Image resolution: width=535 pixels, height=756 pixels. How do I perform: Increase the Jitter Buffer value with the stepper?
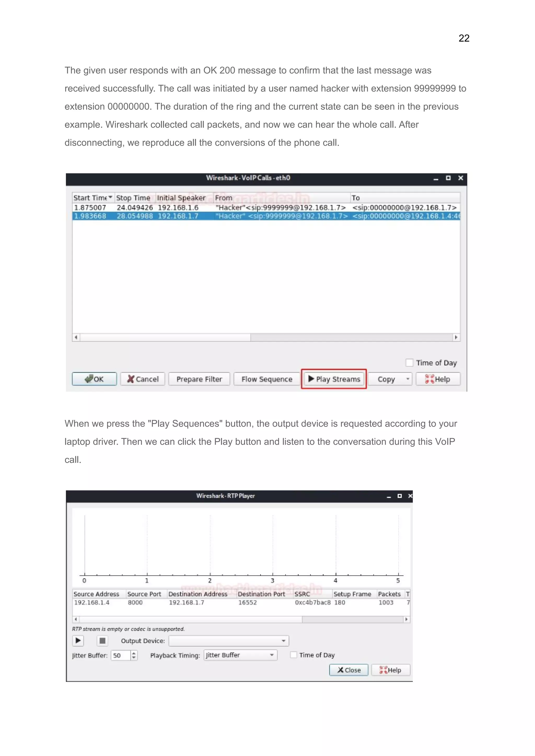(x=134, y=653)
